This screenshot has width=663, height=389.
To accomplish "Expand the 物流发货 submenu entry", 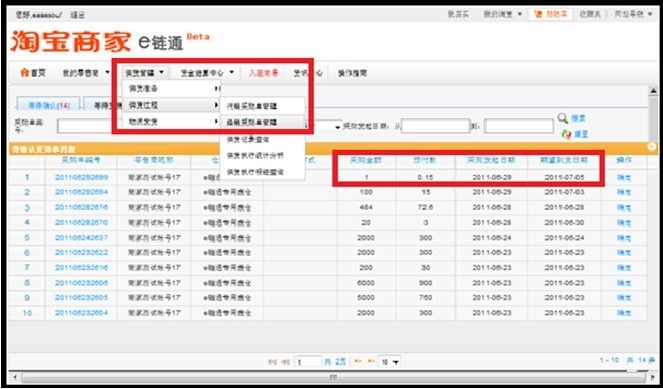I will 171,122.
